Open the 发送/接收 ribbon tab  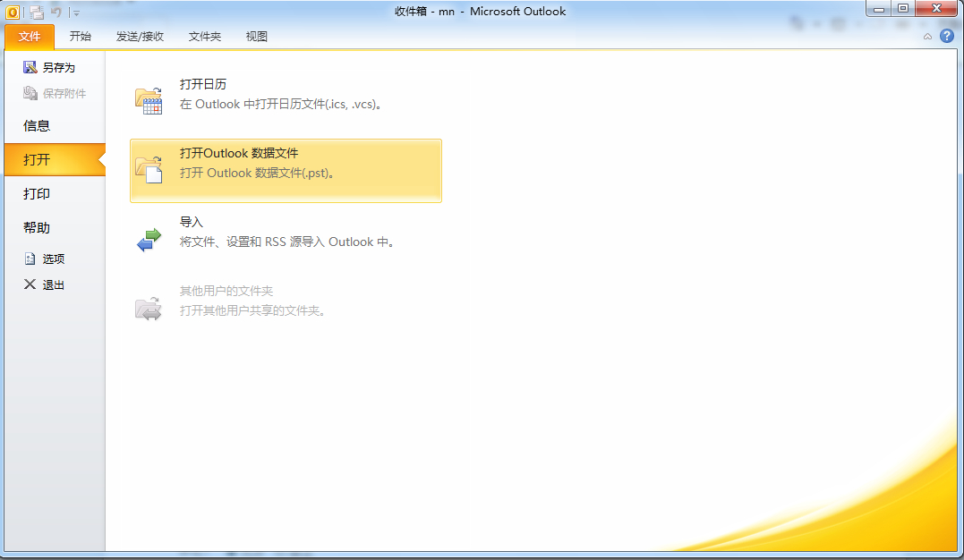(x=141, y=37)
